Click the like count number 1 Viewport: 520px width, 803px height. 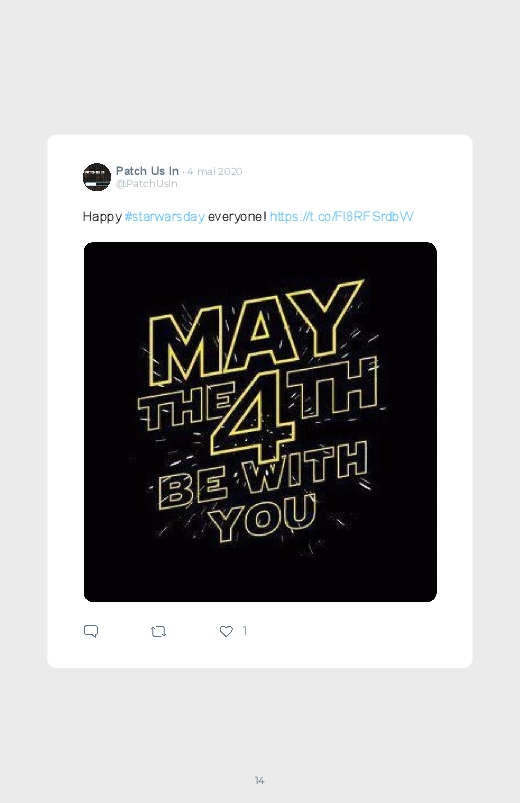(245, 631)
